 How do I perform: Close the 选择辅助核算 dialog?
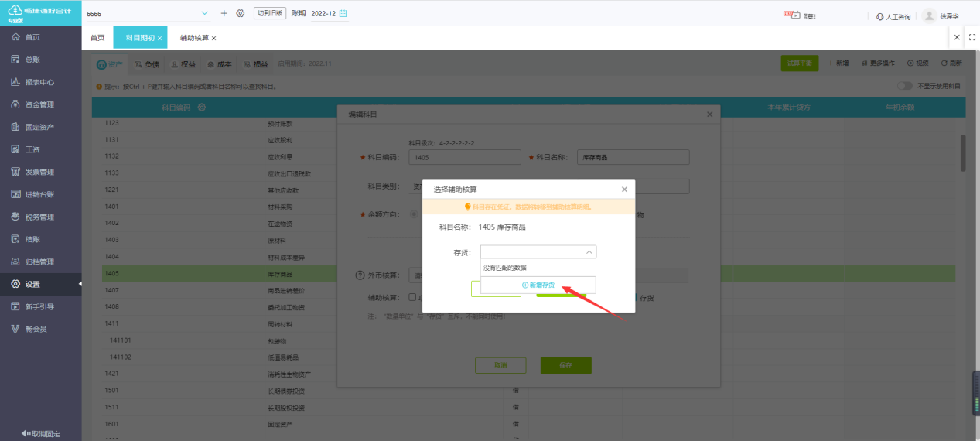pos(624,190)
